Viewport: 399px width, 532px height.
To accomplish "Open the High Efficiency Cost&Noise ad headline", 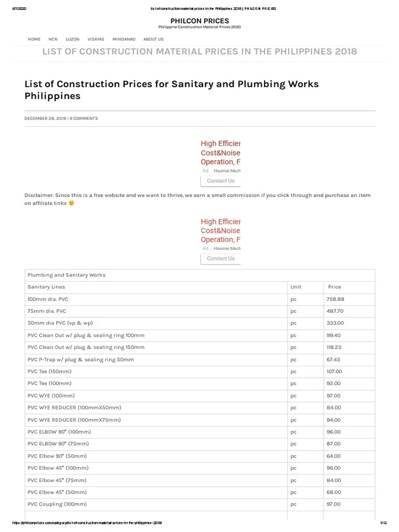I will click(x=220, y=152).
